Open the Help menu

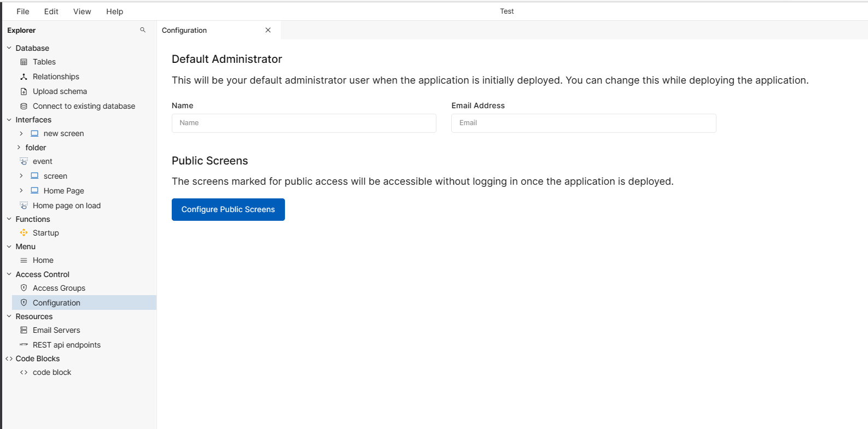114,11
